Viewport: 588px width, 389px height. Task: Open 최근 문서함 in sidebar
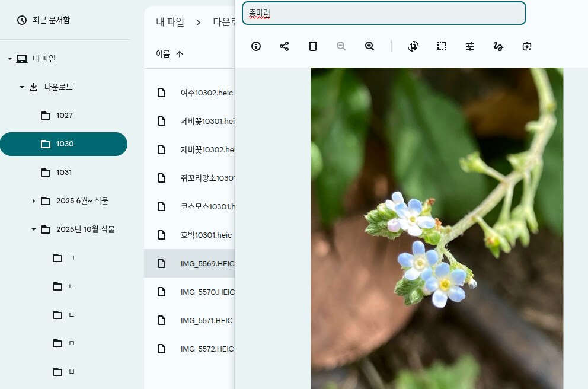(x=51, y=20)
